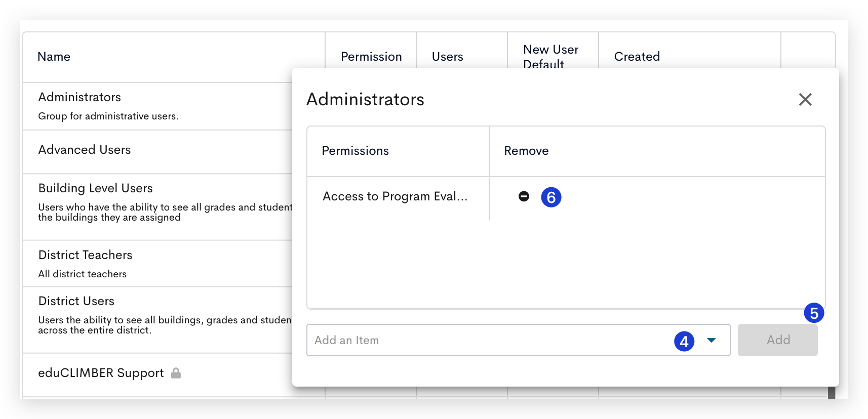
Task: Select the District Users group
Action: (157, 320)
